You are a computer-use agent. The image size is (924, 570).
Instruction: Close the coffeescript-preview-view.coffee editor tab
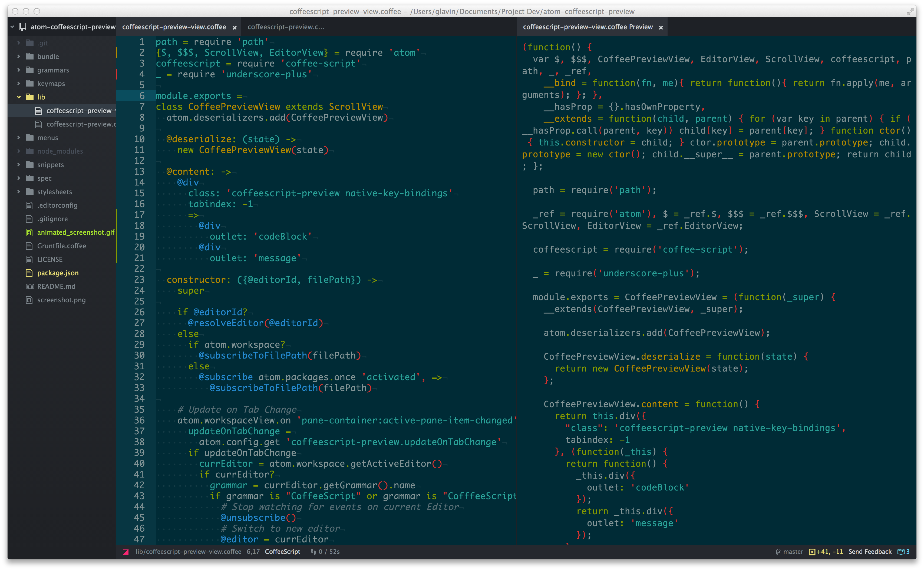pyautogui.click(x=235, y=28)
